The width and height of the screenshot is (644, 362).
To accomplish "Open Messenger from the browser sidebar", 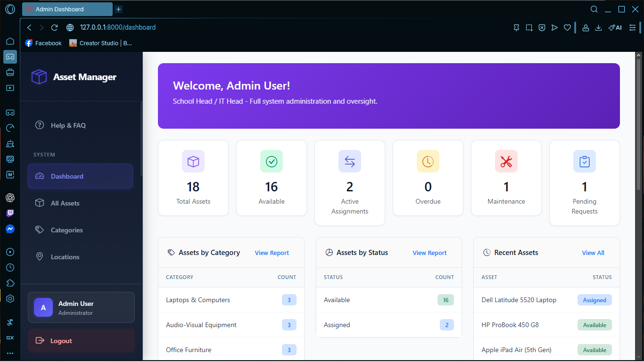I will tap(10, 229).
